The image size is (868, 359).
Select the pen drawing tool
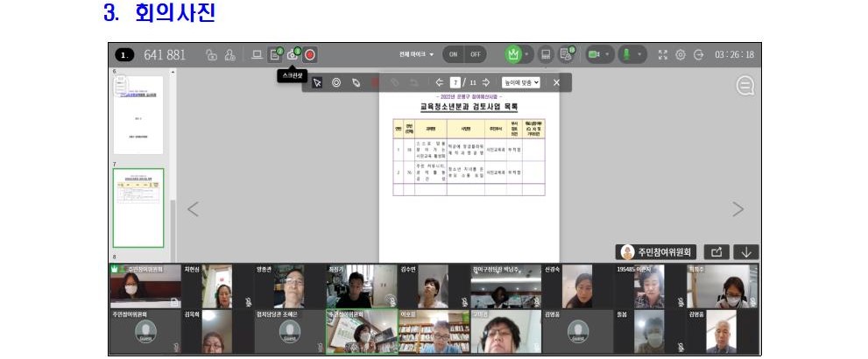(x=356, y=82)
